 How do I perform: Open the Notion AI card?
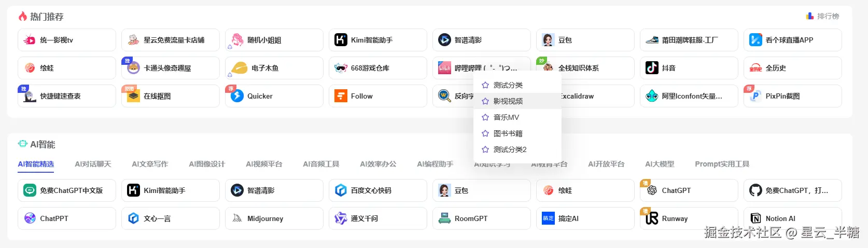click(793, 218)
